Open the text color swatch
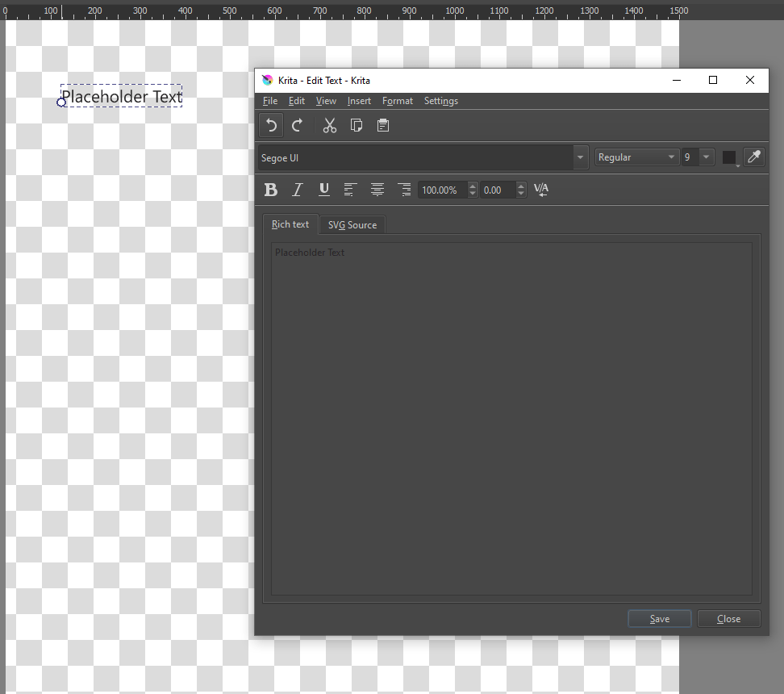Viewport: 784px width, 694px height. 729,157
